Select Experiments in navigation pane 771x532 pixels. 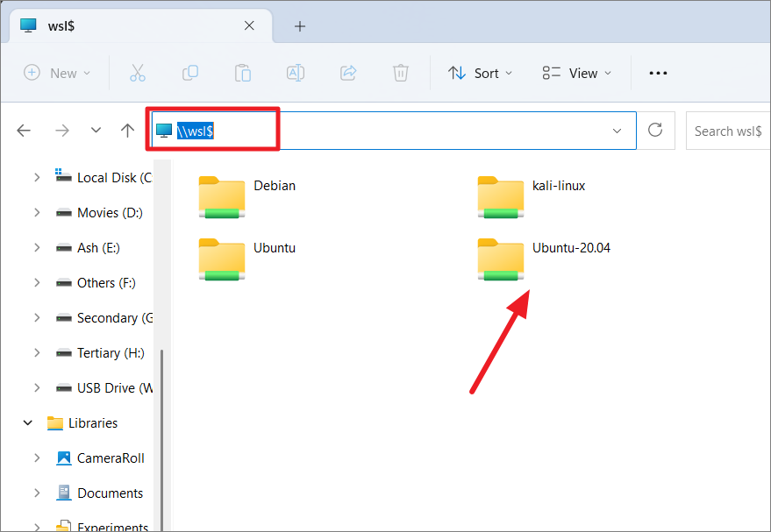pos(112,527)
